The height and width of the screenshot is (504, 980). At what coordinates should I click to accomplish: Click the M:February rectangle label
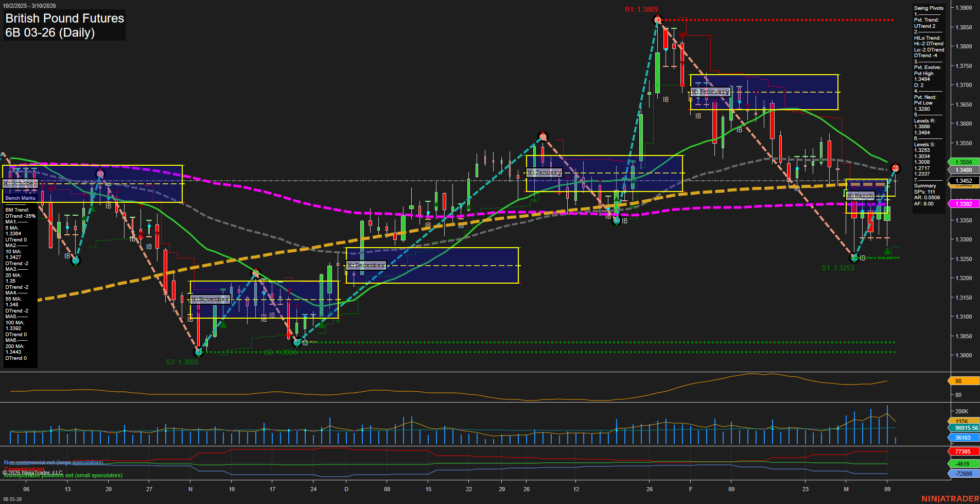point(711,91)
